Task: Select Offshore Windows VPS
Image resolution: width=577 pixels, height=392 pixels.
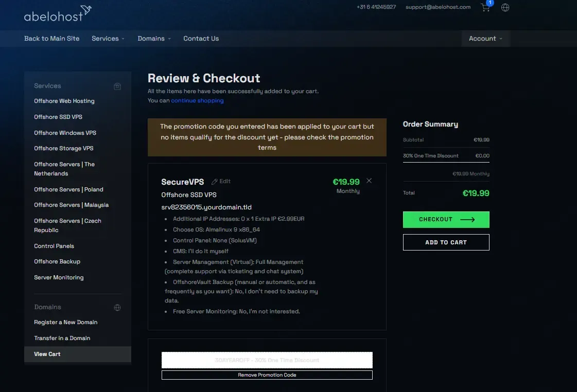Action: pos(65,133)
